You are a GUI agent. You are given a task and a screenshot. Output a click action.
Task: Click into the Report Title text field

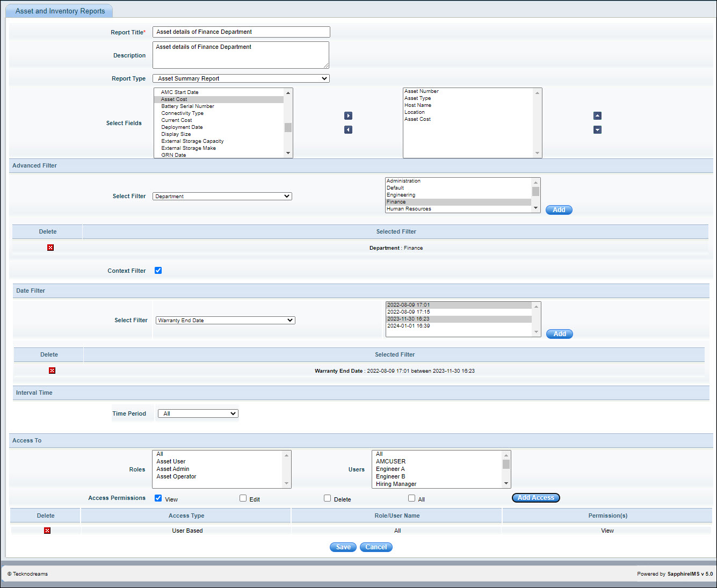click(x=241, y=32)
